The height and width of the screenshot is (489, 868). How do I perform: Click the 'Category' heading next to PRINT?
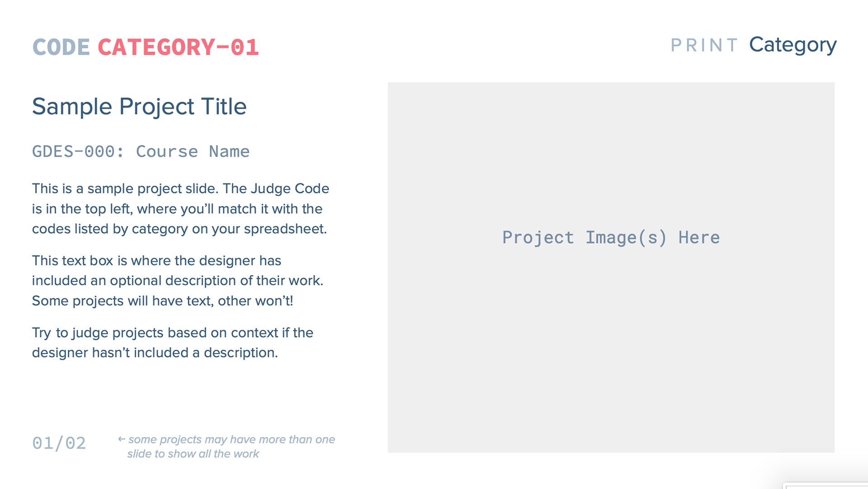tap(793, 45)
